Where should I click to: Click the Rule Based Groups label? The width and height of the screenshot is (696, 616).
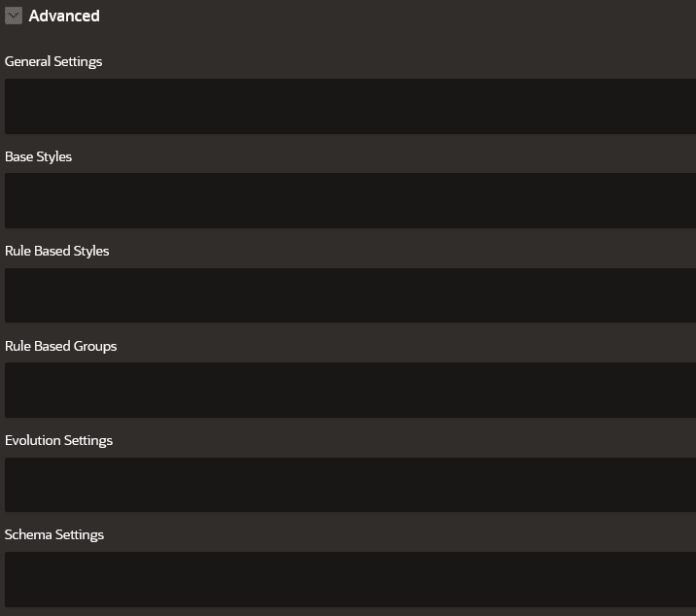(x=61, y=346)
